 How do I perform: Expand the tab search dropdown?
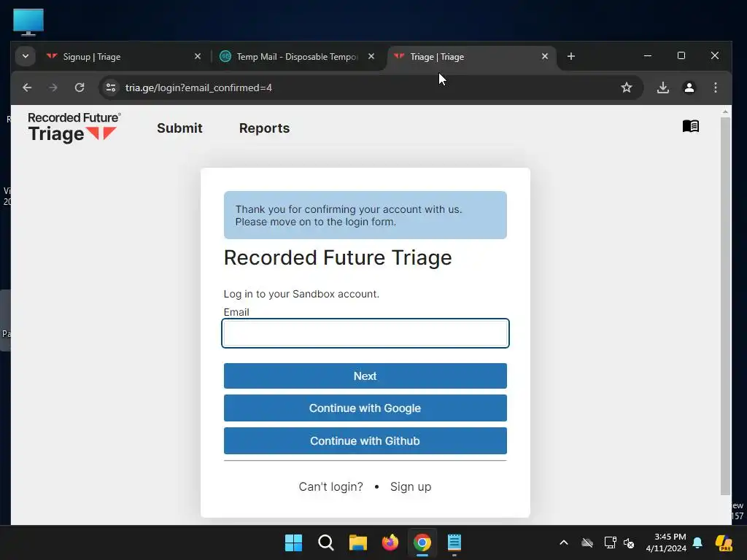[x=26, y=56]
